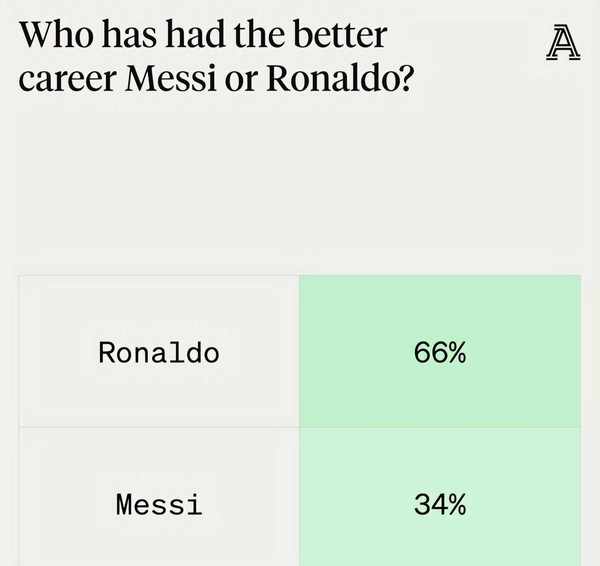Click the percent sign after 34
This screenshot has width=600, height=566.
[x=457, y=505]
